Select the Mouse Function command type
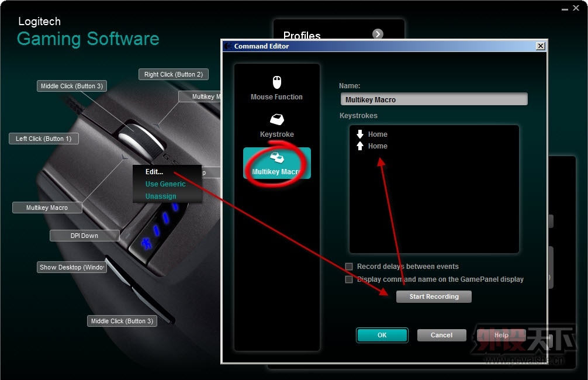Viewport: 588px width, 380px height. click(x=276, y=88)
